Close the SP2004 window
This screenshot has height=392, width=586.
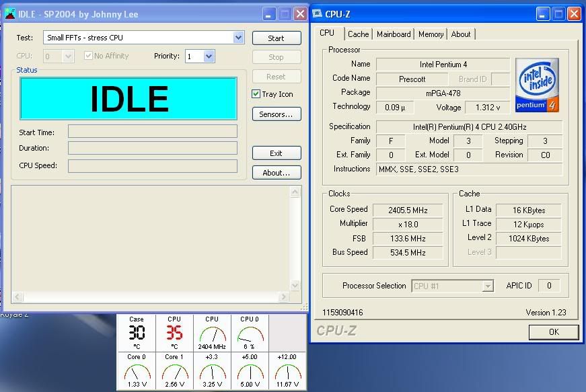pos(300,14)
